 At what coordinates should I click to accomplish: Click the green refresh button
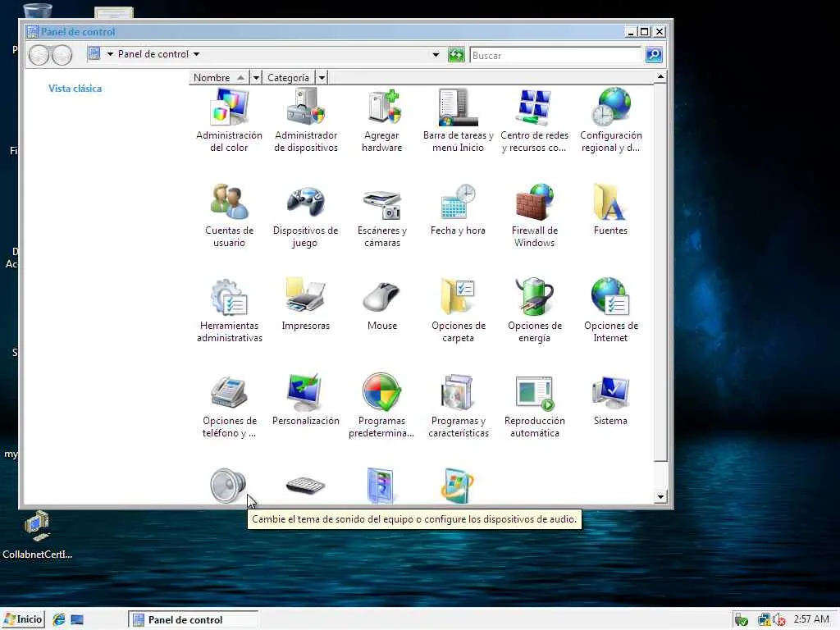[456, 55]
